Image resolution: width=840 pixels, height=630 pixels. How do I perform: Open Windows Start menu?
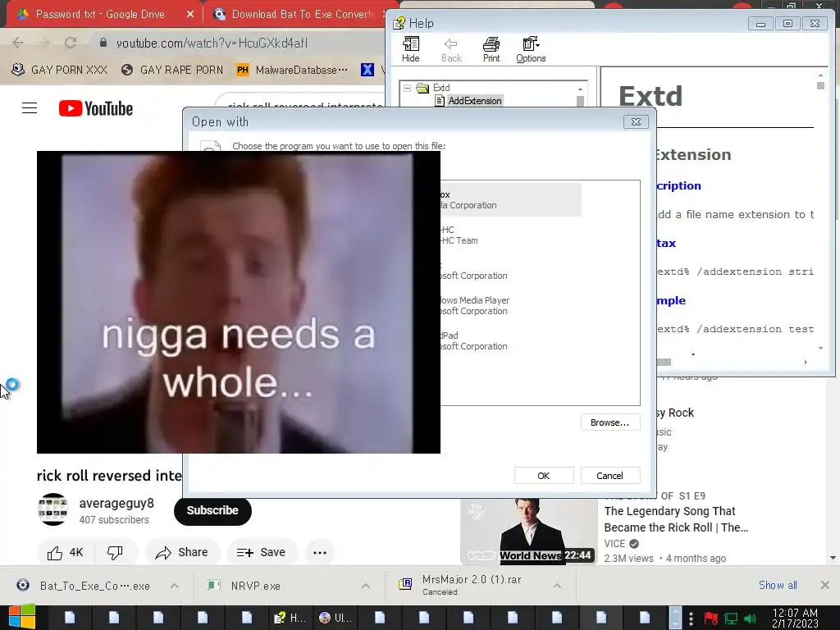point(21,617)
